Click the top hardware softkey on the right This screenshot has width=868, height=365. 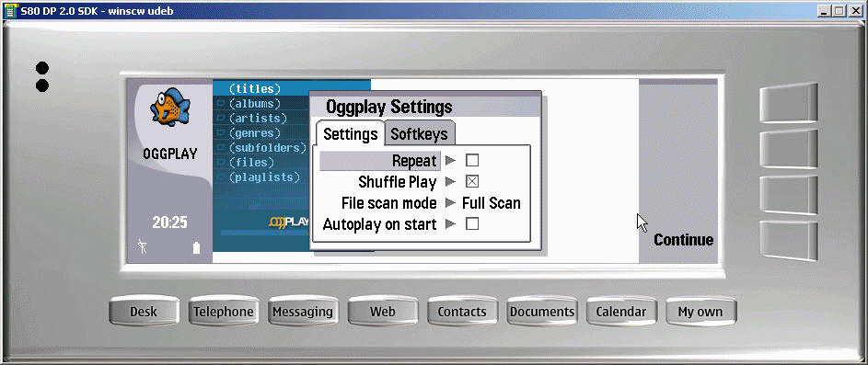click(788, 103)
